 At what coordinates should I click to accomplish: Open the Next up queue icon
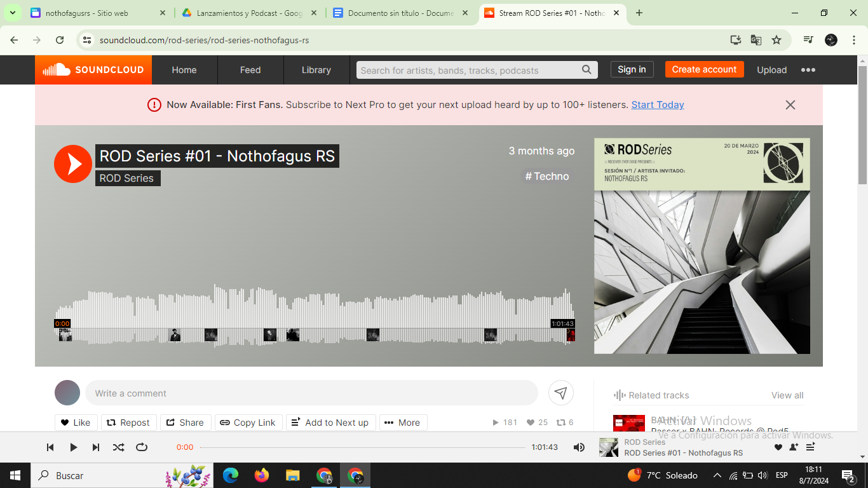810,447
